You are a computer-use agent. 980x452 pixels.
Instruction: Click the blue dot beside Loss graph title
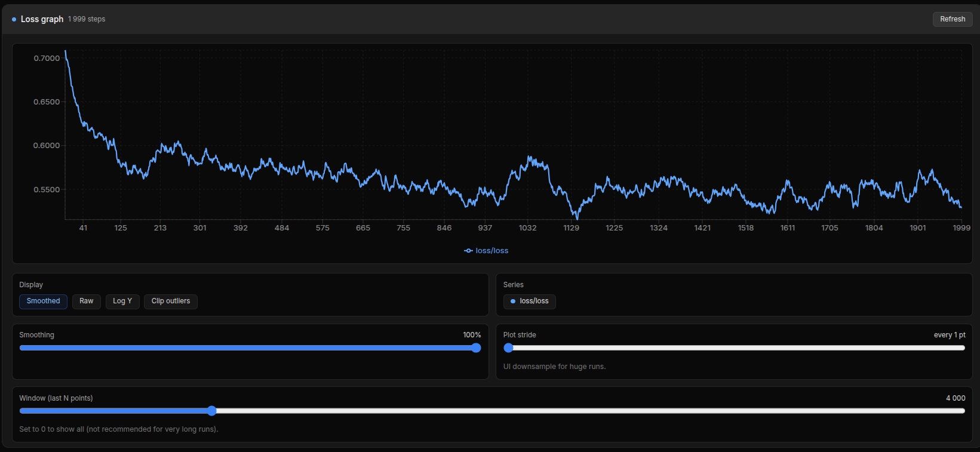coord(14,20)
